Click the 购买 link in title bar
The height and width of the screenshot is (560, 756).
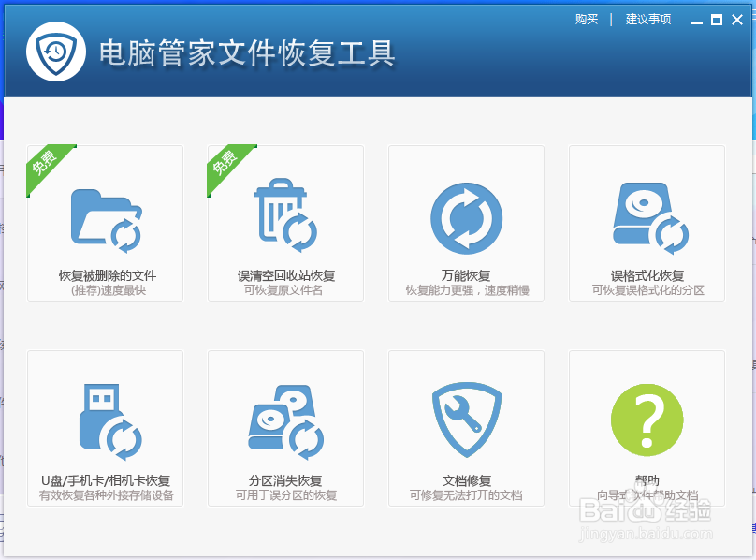click(x=587, y=20)
